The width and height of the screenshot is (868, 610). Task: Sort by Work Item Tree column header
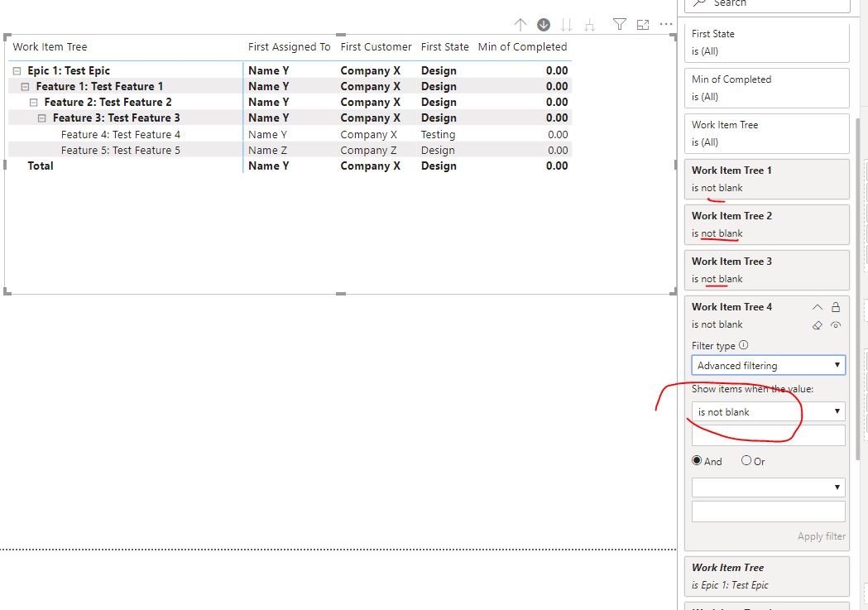coord(50,47)
